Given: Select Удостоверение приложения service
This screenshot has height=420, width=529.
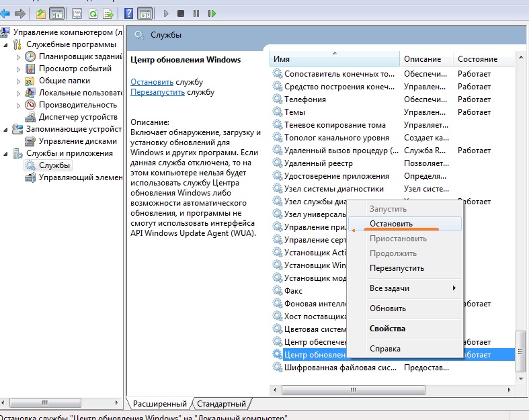Looking at the screenshot, I should pyautogui.click(x=393, y=176).
